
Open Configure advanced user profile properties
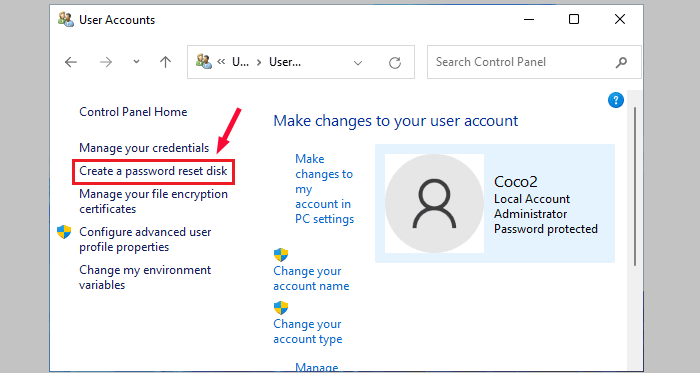click(145, 239)
